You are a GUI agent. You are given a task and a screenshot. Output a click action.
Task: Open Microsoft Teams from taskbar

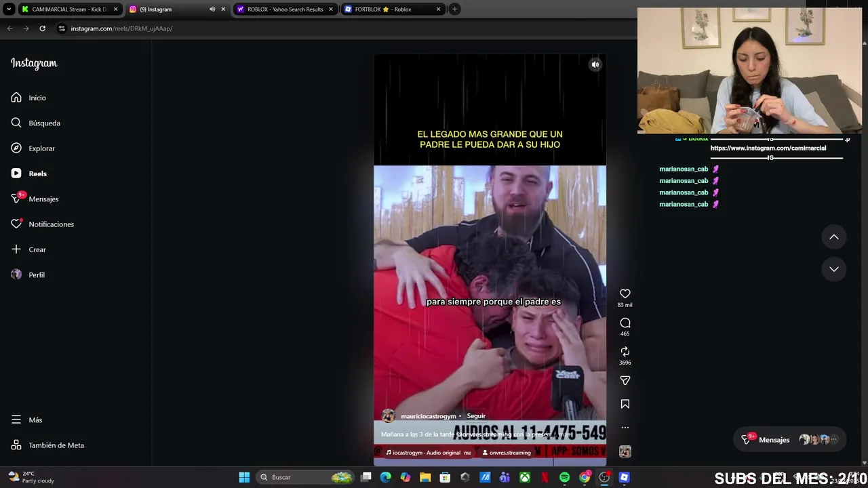click(505, 477)
